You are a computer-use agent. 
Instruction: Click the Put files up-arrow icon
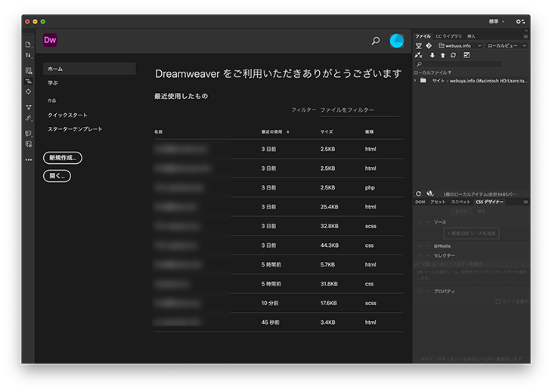(443, 55)
